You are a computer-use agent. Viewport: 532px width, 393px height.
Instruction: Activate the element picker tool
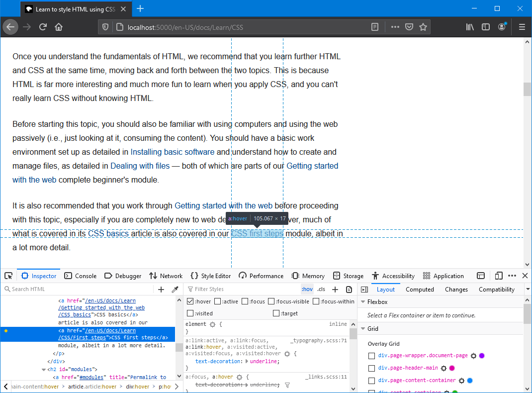point(8,276)
